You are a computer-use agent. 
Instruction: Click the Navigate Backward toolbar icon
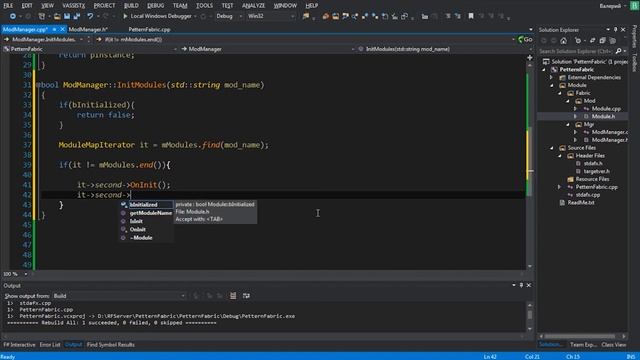pyautogui.click(x=13, y=16)
